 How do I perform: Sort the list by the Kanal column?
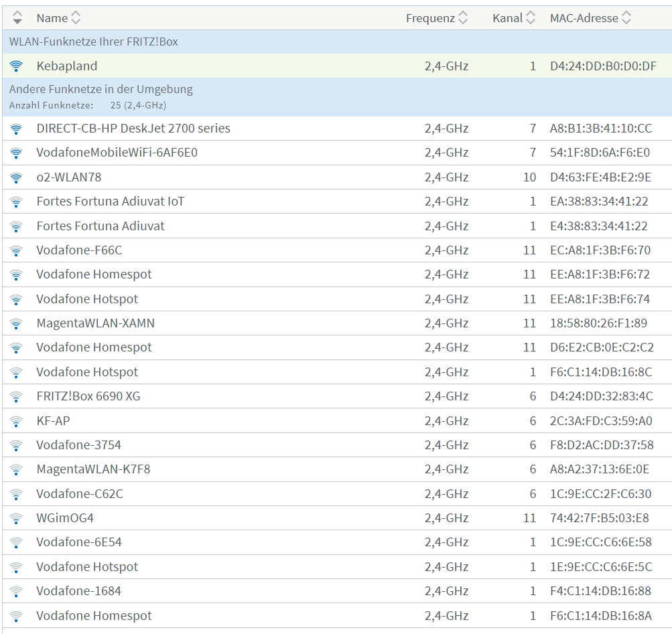514,18
